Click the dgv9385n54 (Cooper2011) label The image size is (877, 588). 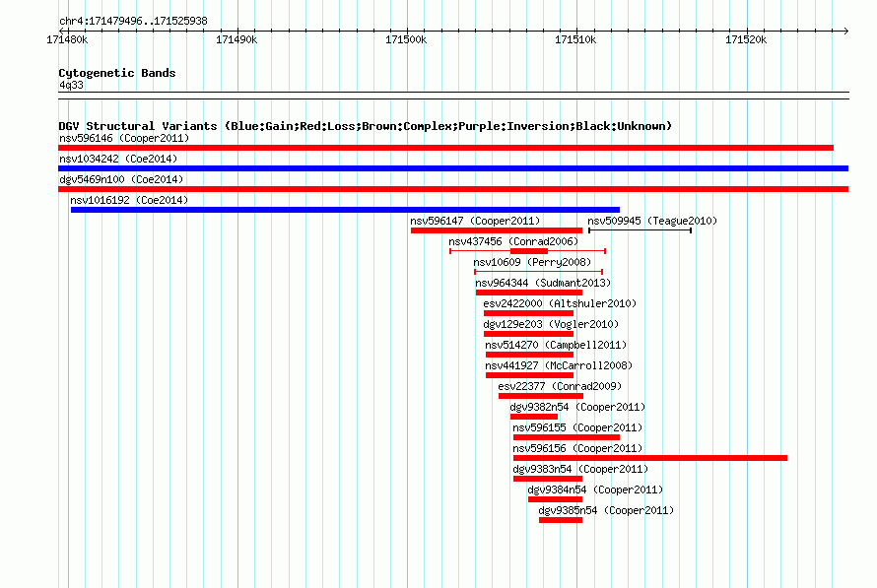tap(606, 510)
